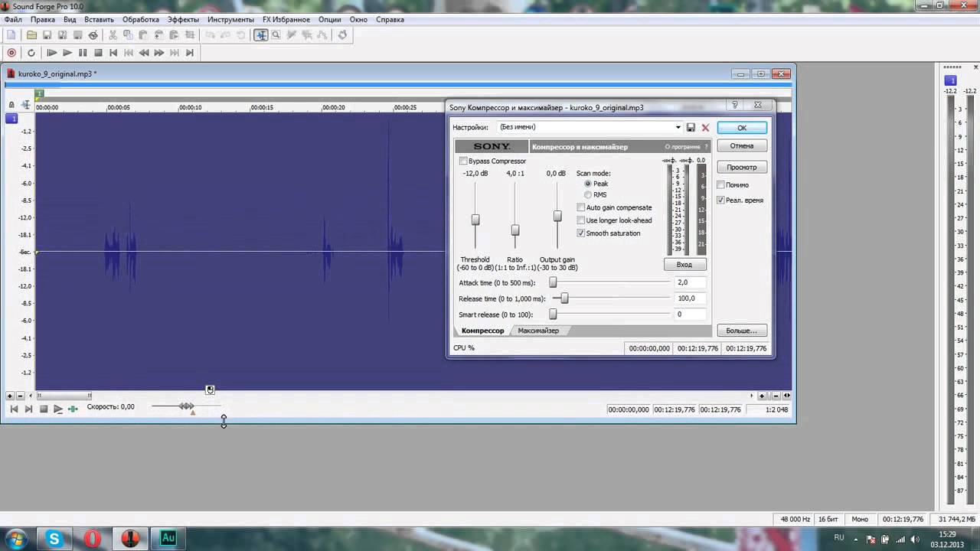Viewport: 980px width, 551px height.
Task: Click the Больше... button
Action: tap(742, 331)
